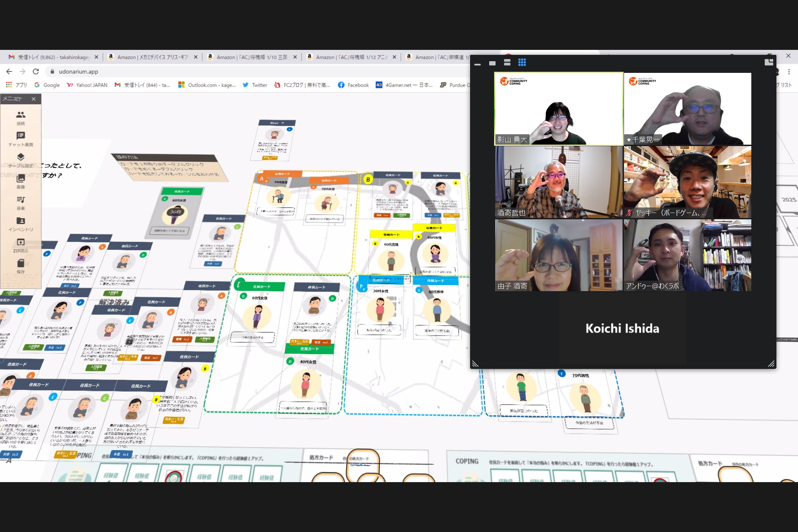Minimize the Zoom video panel bar
798x532 pixels.
[x=477, y=64]
